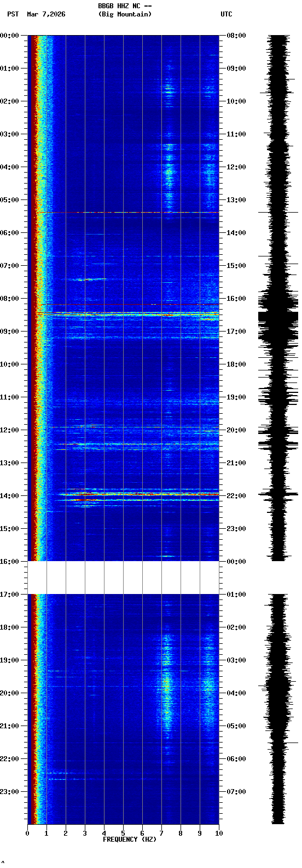Click the UTC timezone label
Viewport: 302px width, 868px height.
point(226,14)
